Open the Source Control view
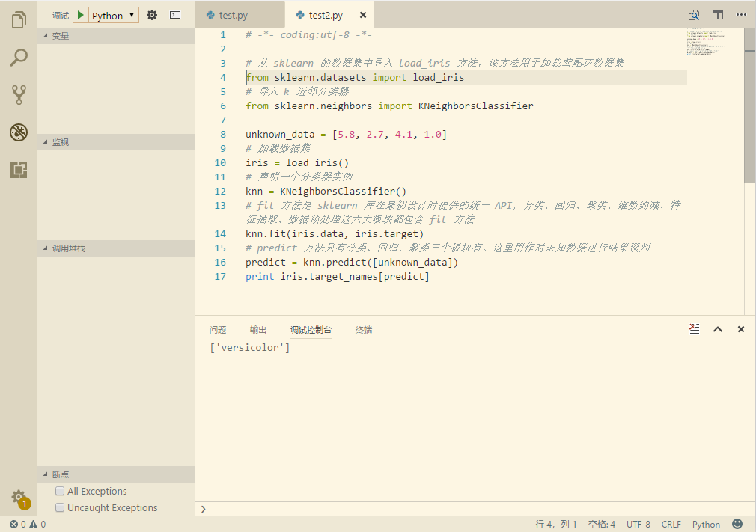The image size is (756, 532). pos(18,95)
